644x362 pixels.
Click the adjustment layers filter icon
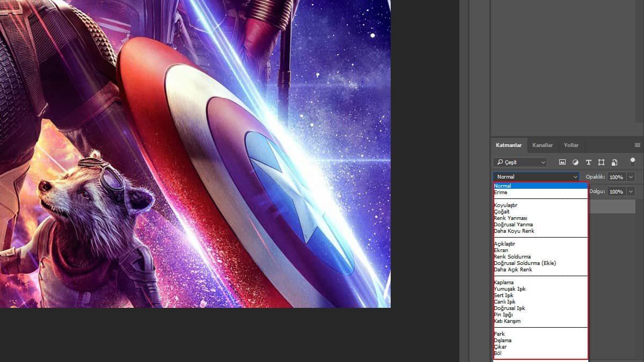coord(576,162)
